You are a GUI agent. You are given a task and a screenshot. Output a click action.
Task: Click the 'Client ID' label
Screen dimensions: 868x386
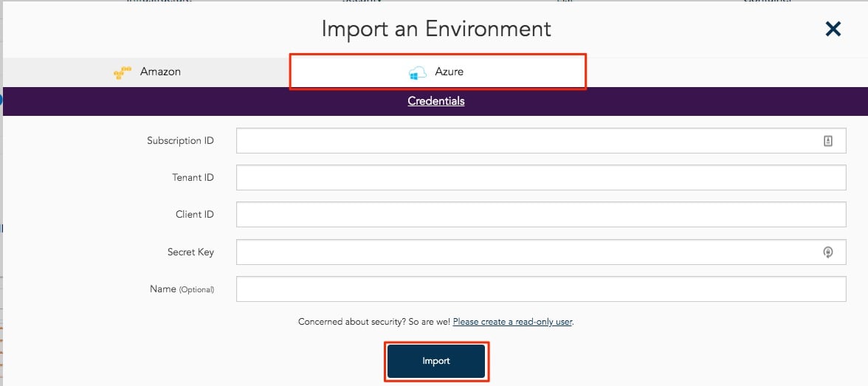click(x=195, y=214)
